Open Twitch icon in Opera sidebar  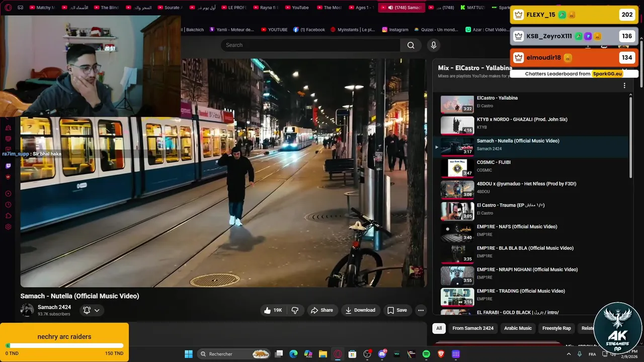[8, 166]
